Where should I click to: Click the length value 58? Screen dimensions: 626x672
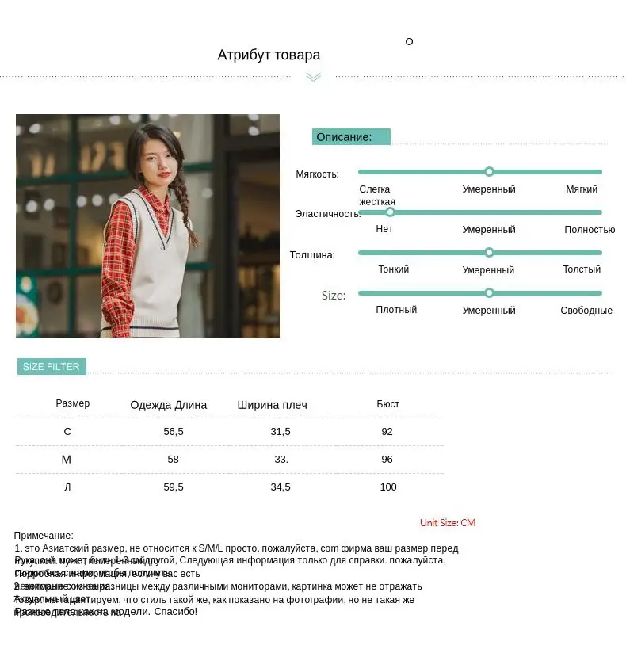click(x=173, y=460)
